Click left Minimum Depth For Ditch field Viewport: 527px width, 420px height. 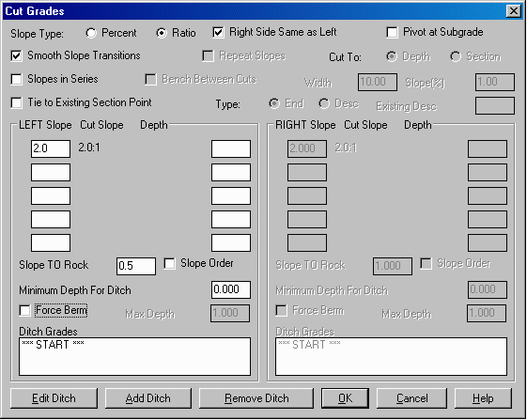[x=231, y=289]
